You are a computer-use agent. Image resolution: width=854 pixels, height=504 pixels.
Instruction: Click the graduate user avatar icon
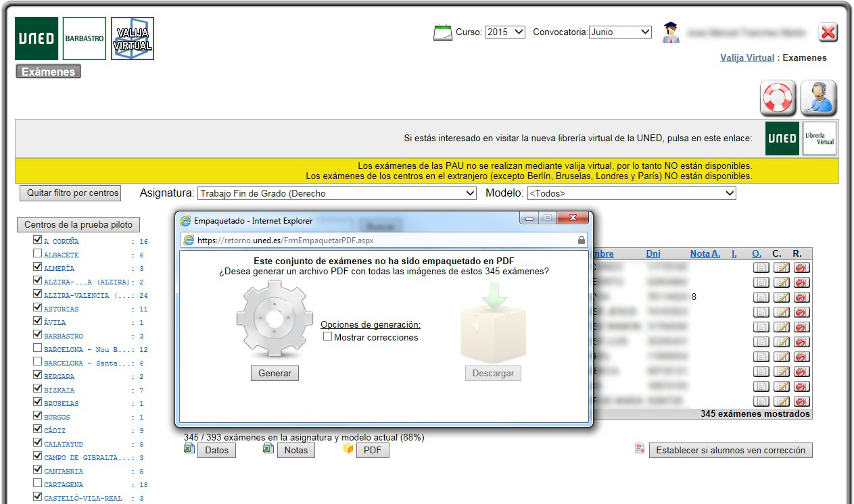(x=671, y=32)
